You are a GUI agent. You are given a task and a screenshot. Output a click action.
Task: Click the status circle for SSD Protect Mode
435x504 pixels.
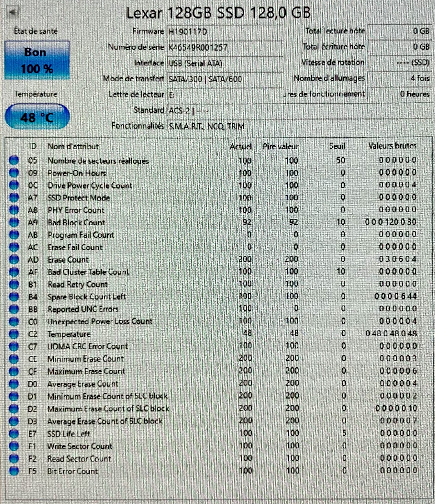(14, 197)
